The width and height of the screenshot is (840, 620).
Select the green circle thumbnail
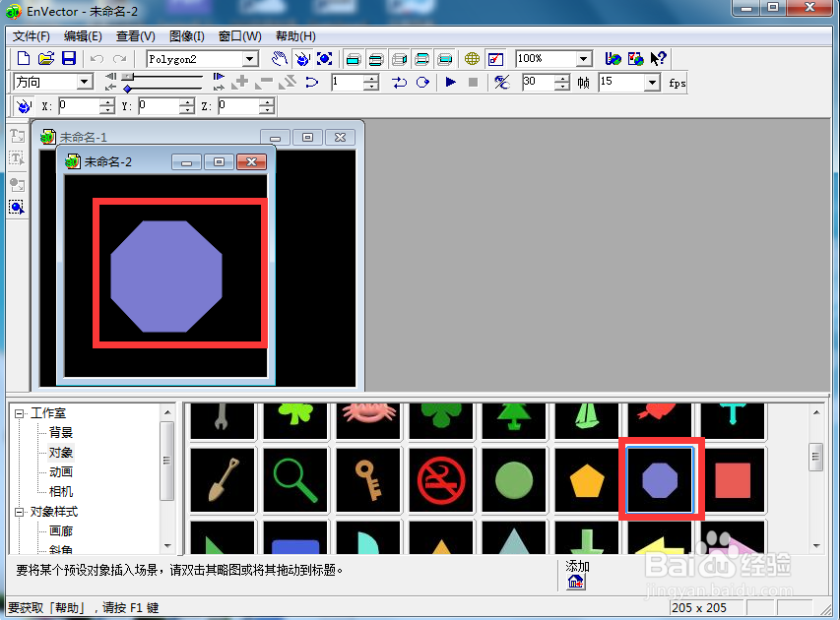point(514,480)
